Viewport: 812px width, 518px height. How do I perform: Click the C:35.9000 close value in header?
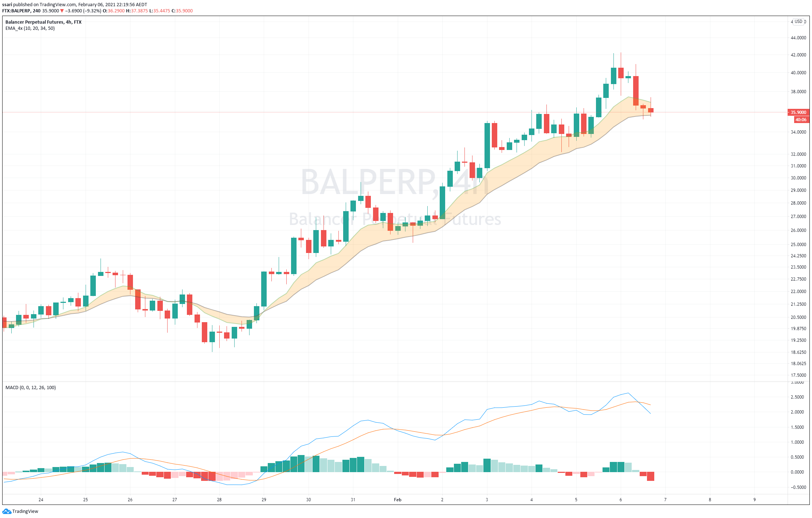click(x=182, y=11)
